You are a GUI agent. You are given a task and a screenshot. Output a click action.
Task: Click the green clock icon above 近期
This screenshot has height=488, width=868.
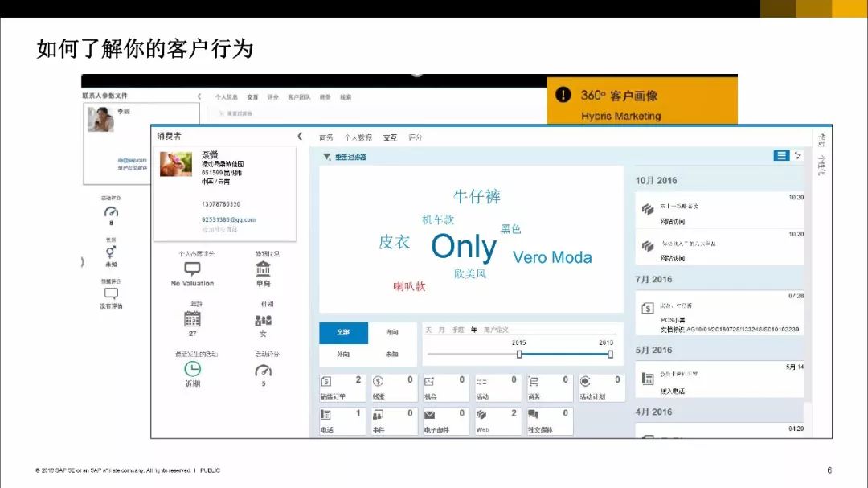click(x=192, y=369)
